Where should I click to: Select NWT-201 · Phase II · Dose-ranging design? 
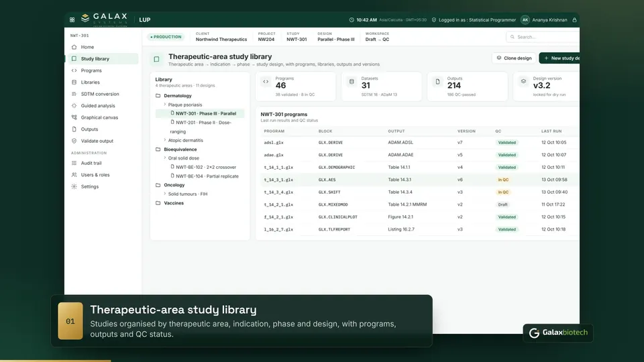[x=201, y=127]
